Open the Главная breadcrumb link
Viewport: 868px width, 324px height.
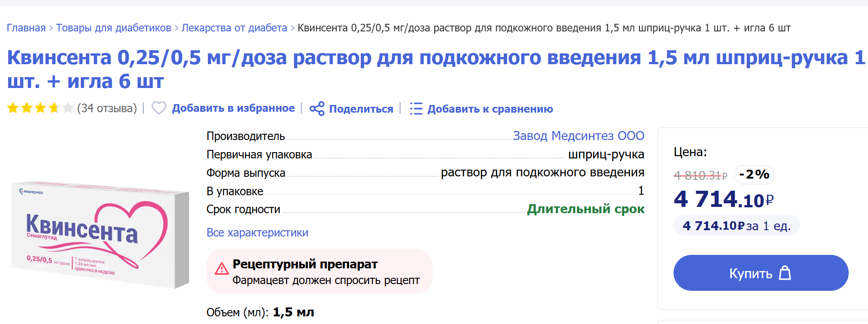(26, 28)
